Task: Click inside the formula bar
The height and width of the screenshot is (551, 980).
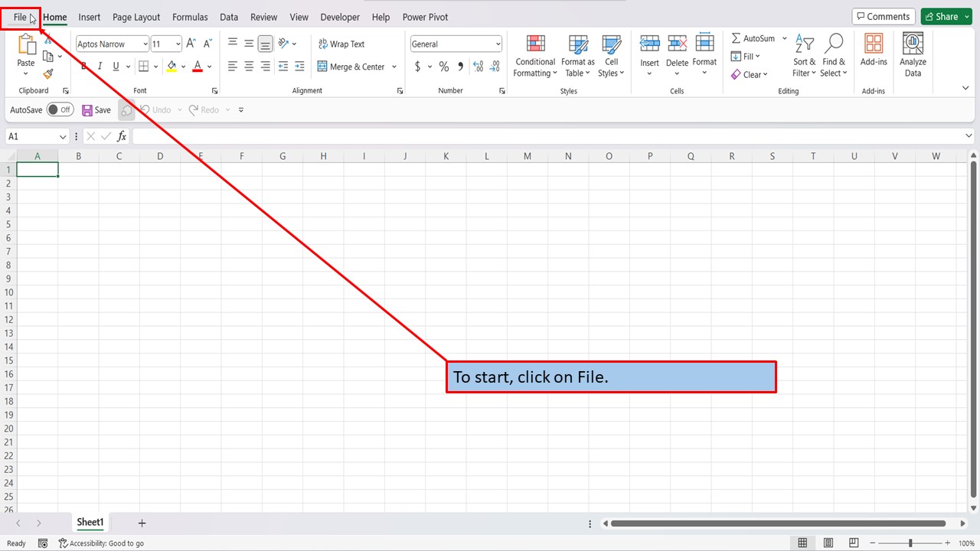Action: pyautogui.click(x=306, y=136)
